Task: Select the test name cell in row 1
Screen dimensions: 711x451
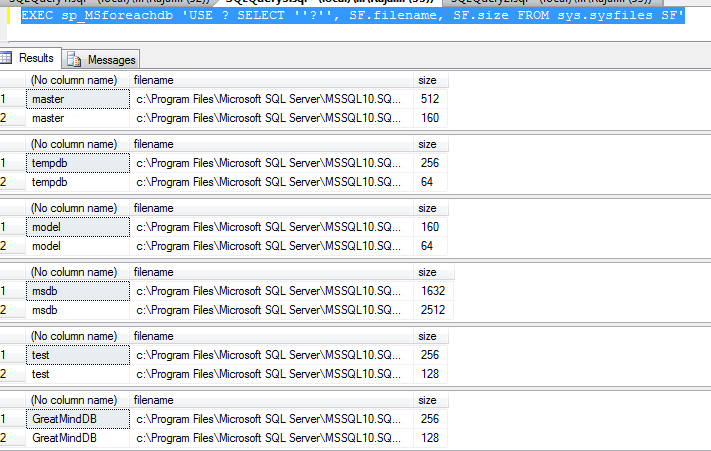Action: (78, 354)
